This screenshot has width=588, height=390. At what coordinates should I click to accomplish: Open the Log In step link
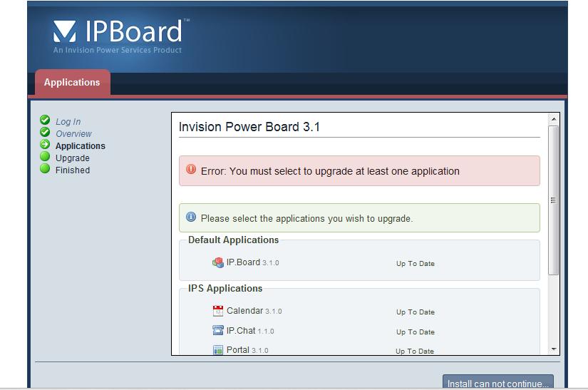pyautogui.click(x=68, y=121)
